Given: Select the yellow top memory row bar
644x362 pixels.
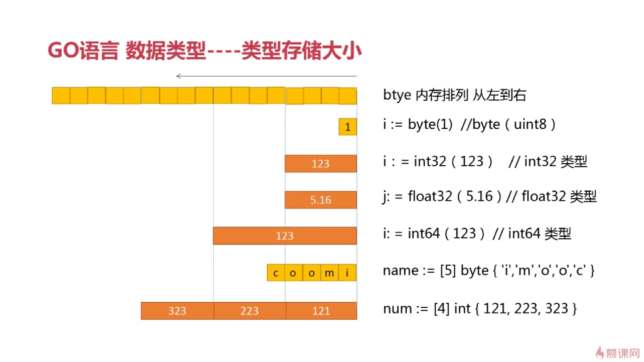Looking at the screenshot, I should point(204,95).
